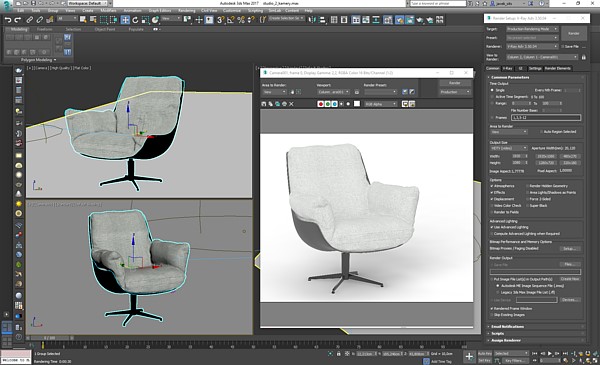
Task: Expand the Assign Renderer rollout
Action: pyautogui.click(x=535, y=340)
